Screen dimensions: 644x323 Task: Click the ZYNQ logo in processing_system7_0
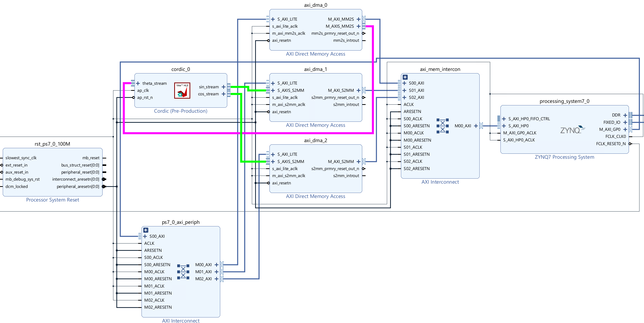573,130
